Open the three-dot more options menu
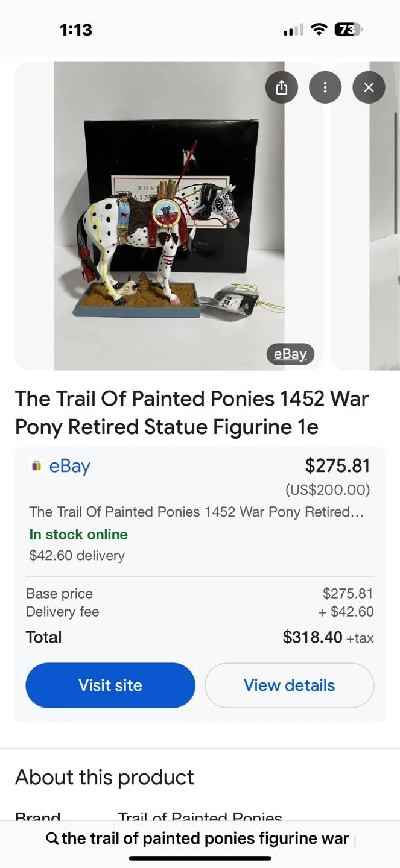Image resolution: width=400 pixels, height=868 pixels. coord(325,88)
